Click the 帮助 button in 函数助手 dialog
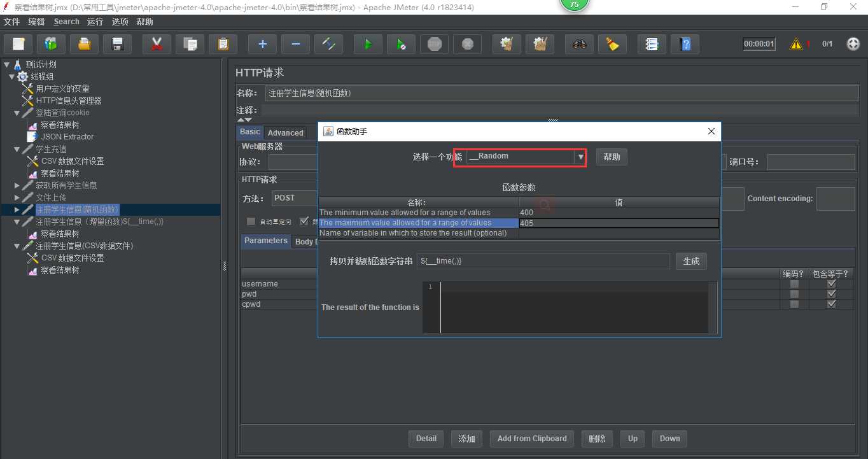This screenshot has width=868, height=459. (x=612, y=157)
